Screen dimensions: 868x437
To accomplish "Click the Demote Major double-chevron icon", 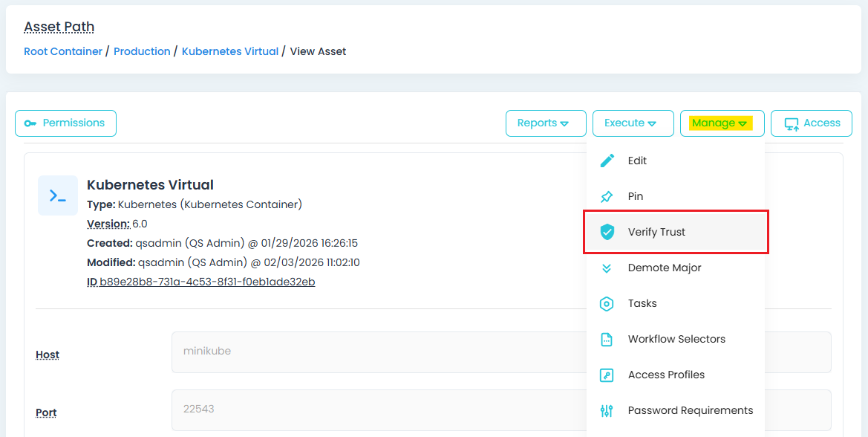I will 607,268.
